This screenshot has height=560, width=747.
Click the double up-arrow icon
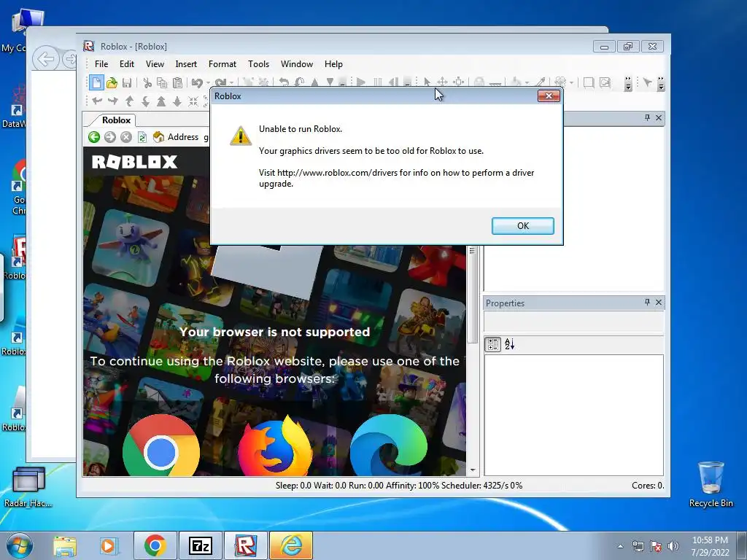click(161, 101)
